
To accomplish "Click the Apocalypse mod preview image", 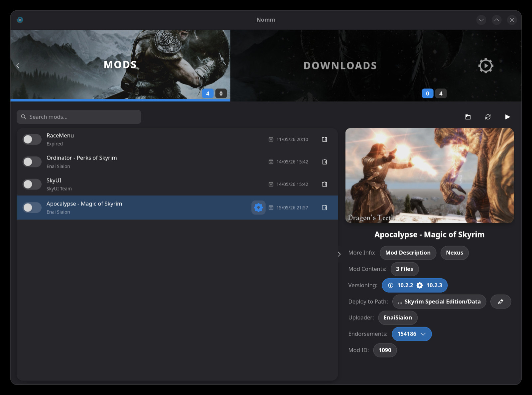I will point(430,176).
